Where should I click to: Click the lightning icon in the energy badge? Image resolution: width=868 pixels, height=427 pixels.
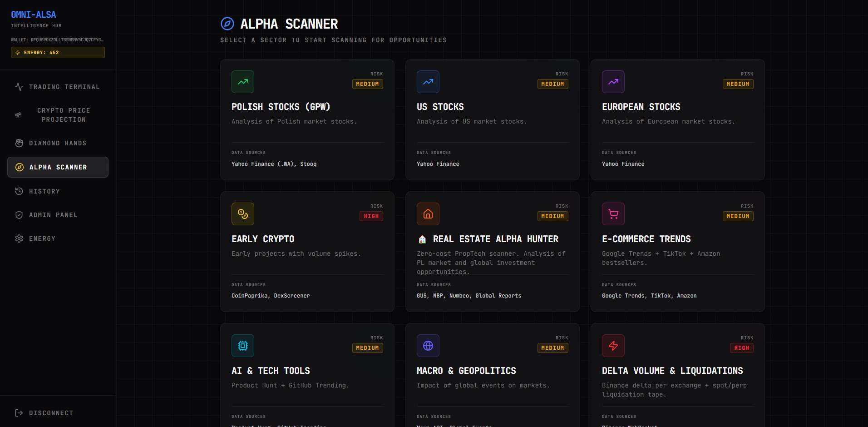point(18,53)
